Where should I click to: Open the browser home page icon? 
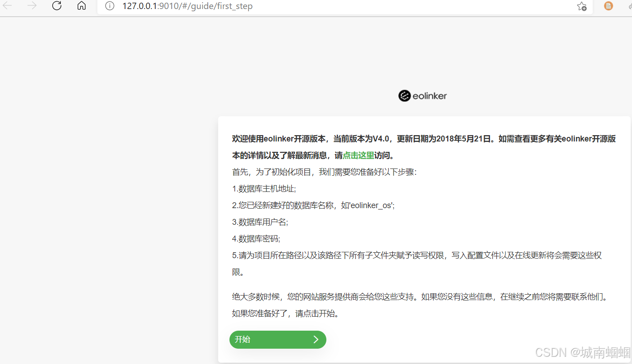81,6
